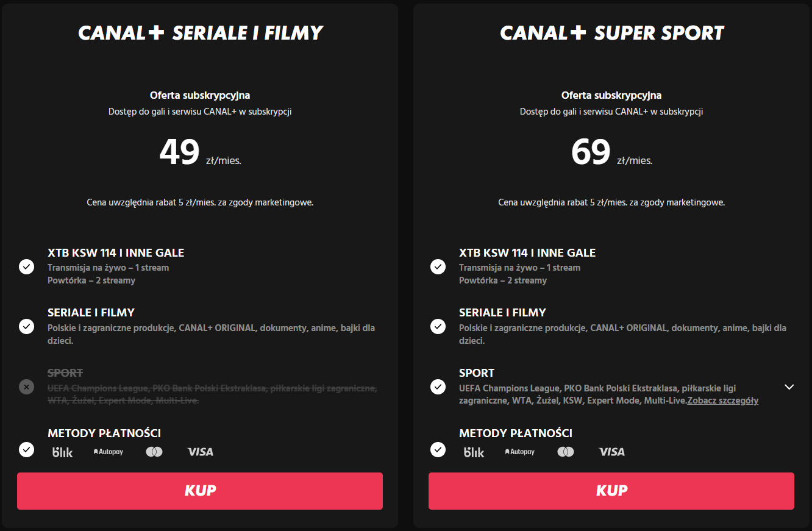Select the blik payment icon in Seriale i Filmy
812x531 pixels.
point(63,451)
